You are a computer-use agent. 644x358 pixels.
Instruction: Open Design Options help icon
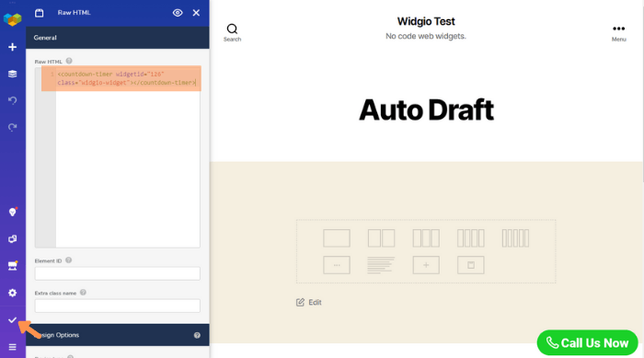pyautogui.click(x=197, y=335)
